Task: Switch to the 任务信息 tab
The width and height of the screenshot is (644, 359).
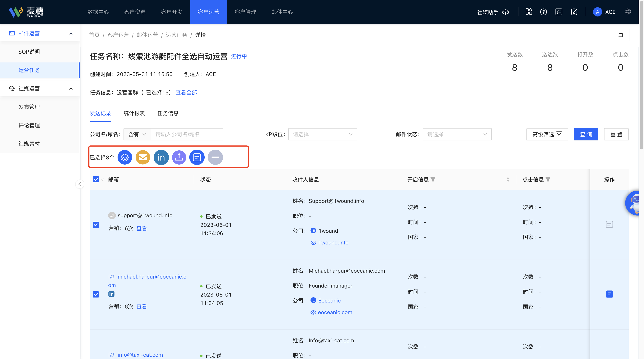Action: (168, 113)
